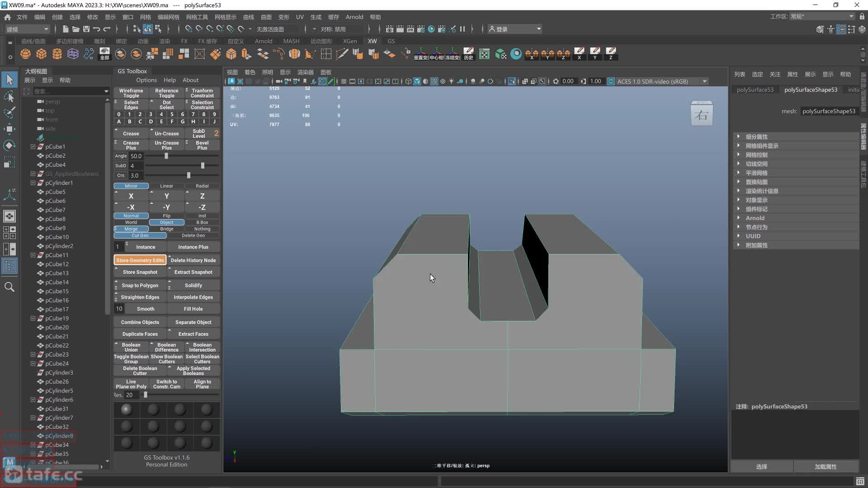Open the ACES 1.0 SDR-video color dropdown
Viewport: 868px width, 488px height.
662,81
